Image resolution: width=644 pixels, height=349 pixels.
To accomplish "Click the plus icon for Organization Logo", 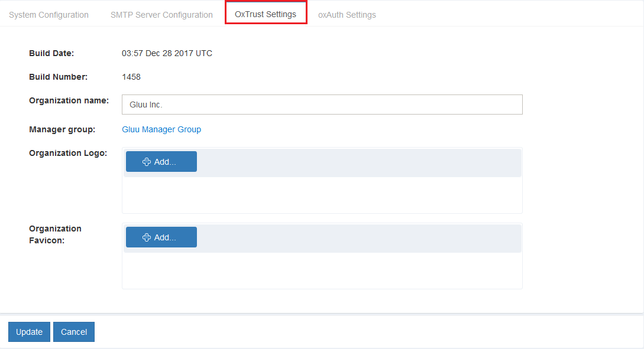I will (x=147, y=162).
